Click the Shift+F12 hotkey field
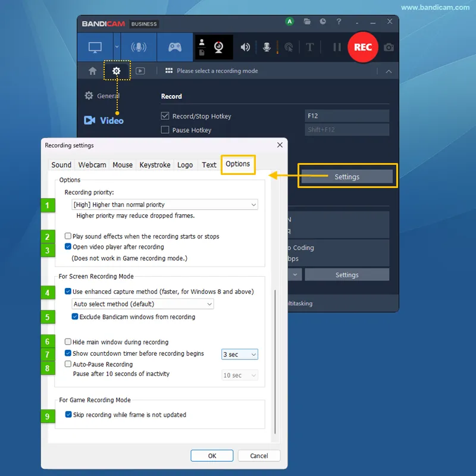 click(347, 130)
